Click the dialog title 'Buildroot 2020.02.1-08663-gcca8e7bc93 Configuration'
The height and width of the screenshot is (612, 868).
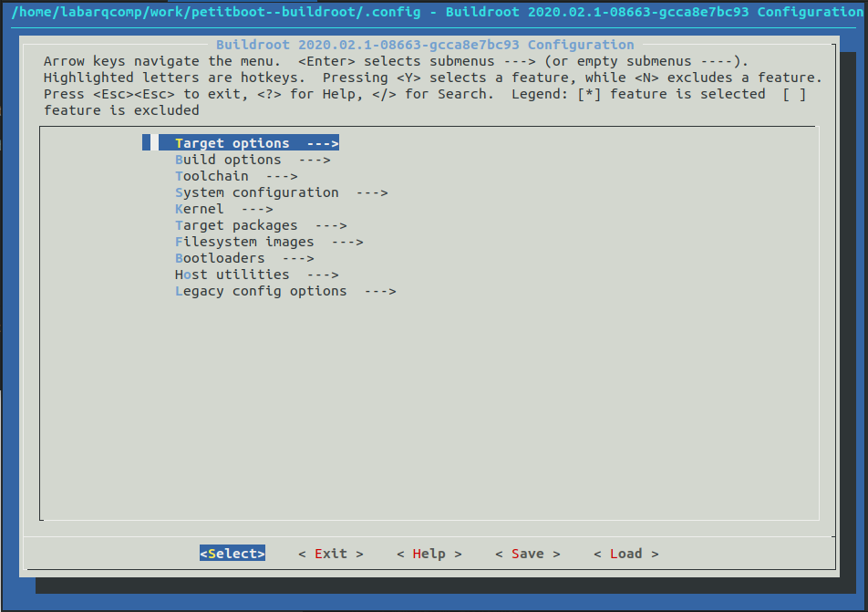pos(425,45)
